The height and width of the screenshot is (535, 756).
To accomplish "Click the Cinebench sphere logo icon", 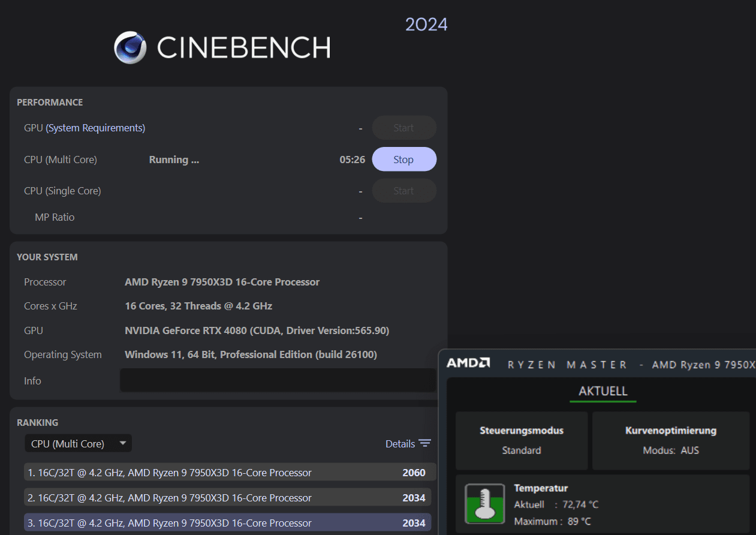I will click(x=131, y=47).
